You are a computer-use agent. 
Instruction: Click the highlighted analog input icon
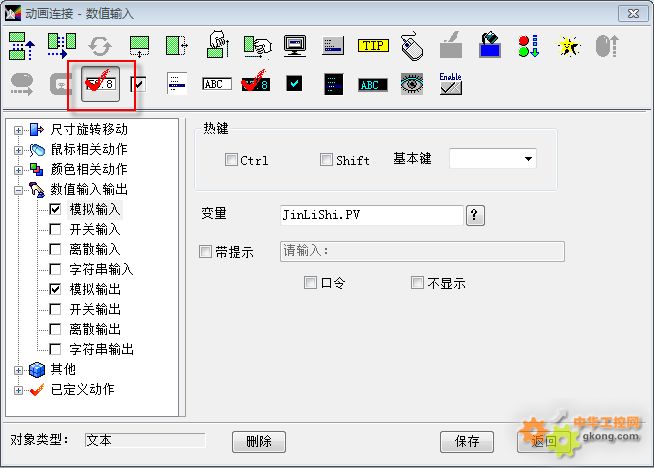click(x=101, y=84)
